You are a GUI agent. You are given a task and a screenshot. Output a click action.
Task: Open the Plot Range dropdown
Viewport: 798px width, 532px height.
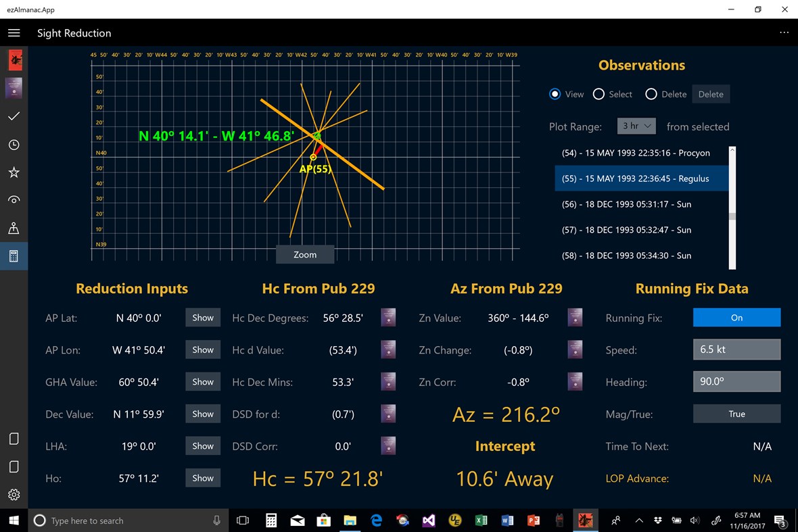[636, 126]
